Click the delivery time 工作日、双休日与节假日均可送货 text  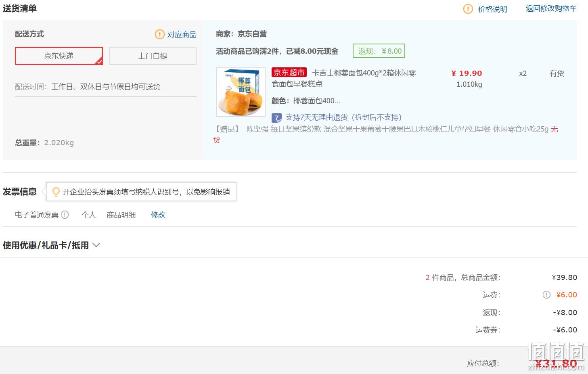[106, 87]
